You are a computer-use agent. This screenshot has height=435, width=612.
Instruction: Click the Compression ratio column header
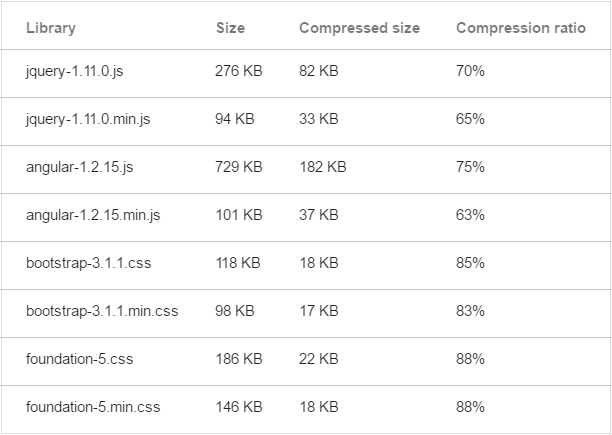521,28
